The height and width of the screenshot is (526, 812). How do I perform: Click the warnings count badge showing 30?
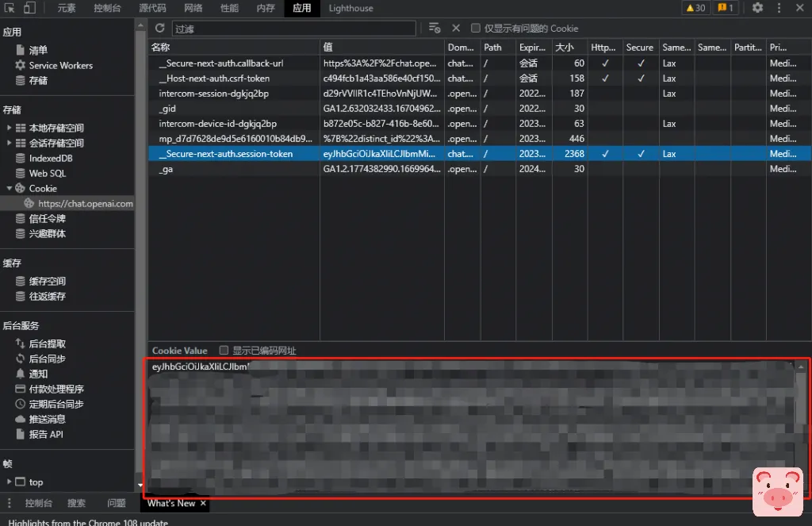click(695, 8)
